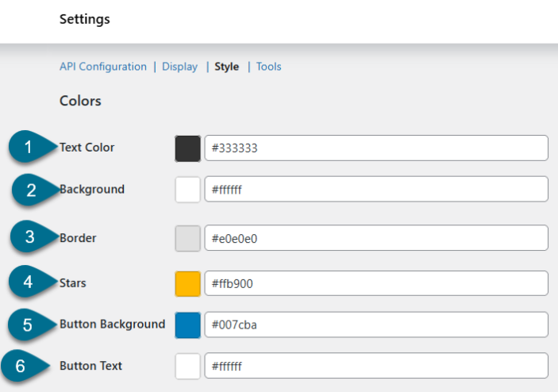Image resolution: width=558 pixels, height=392 pixels.
Task: Select the Style tab
Action: [x=226, y=67]
